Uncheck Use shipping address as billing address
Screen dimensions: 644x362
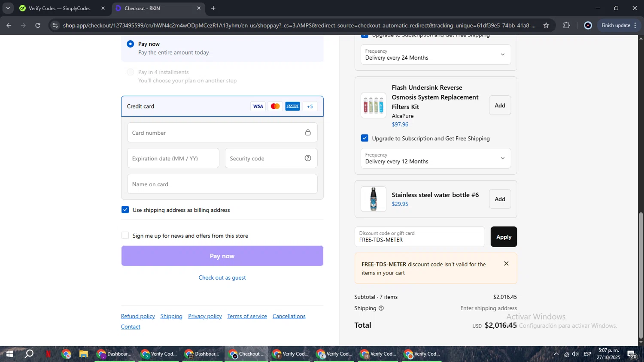pyautogui.click(x=125, y=210)
